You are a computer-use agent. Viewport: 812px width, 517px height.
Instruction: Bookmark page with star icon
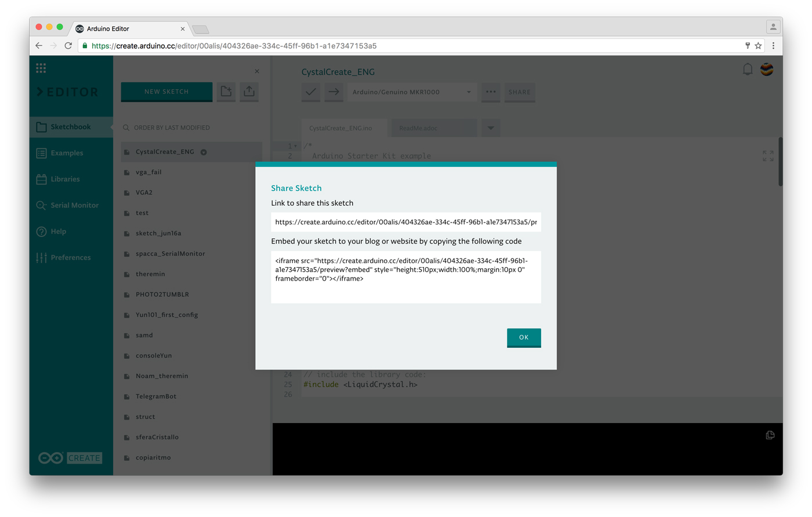tap(758, 46)
